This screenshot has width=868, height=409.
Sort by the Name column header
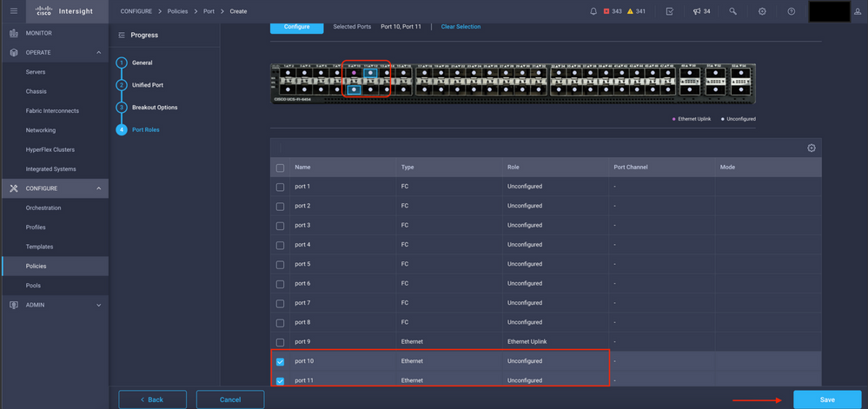pyautogui.click(x=302, y=167)
